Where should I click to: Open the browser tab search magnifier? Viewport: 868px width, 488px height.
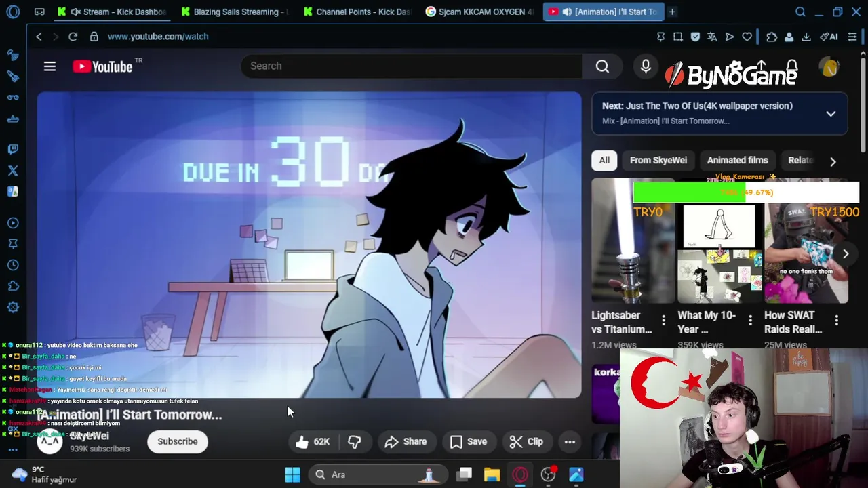pyautogui.click(x=800, y=12)
